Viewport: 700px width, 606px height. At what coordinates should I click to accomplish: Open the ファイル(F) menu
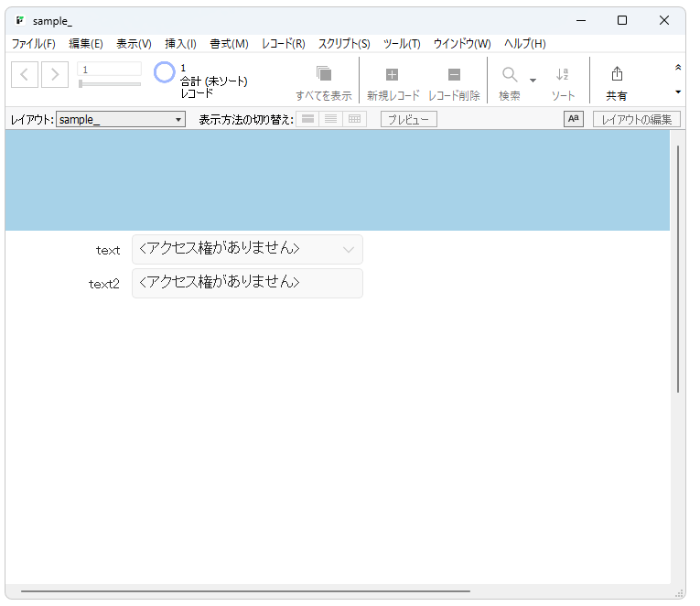coord(34,44)
